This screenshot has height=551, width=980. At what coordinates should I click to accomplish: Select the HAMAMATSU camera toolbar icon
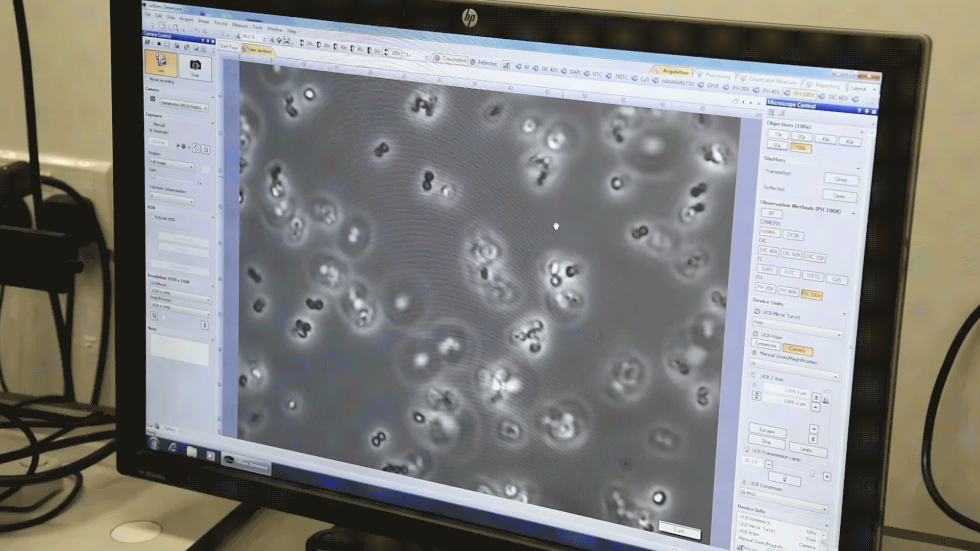point(674,82)
